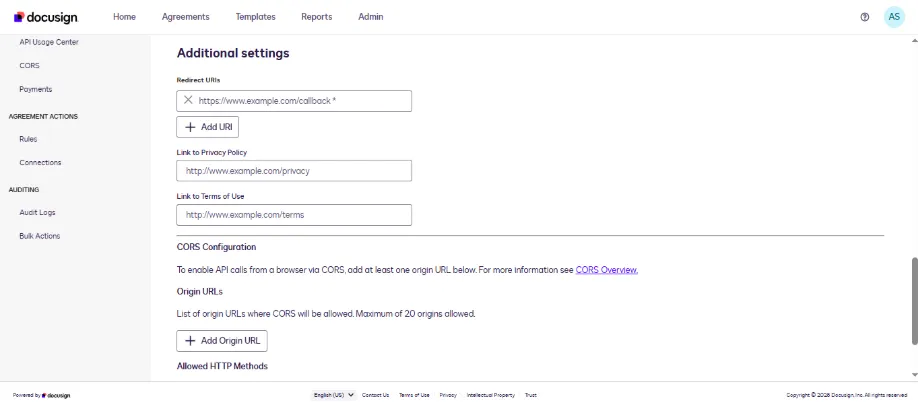The width and height of the screenshot is (918, 402).
Task: Focus the Link to Privacy Policy field
Action: tap(294, 171)
